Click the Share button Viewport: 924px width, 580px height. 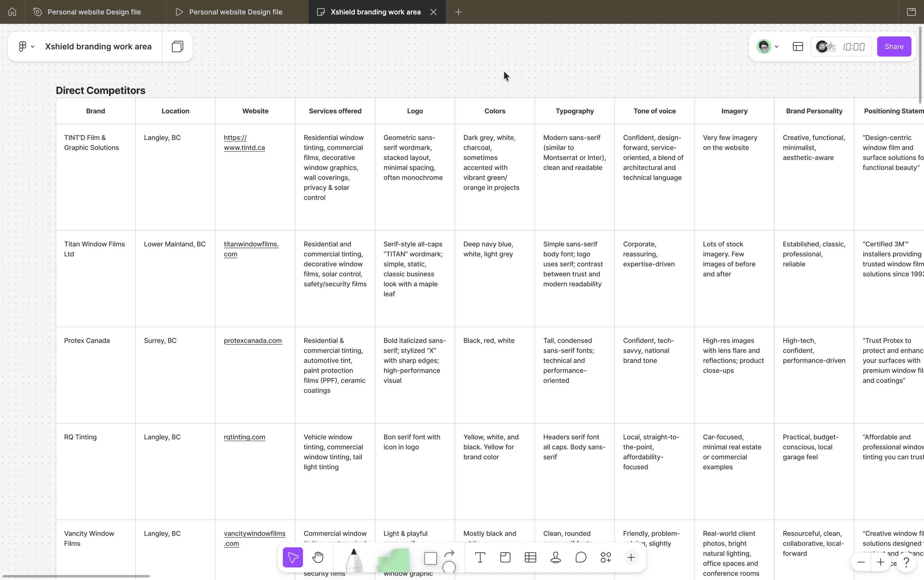pos(894,47)
